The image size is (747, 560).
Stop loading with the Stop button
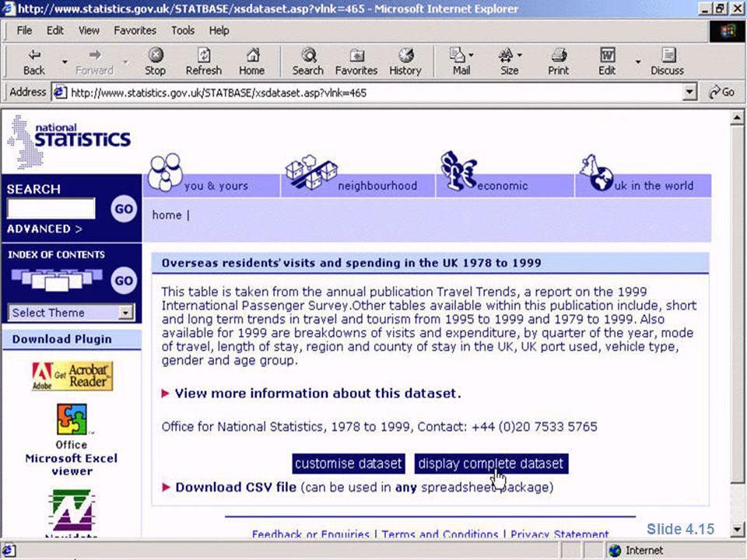(x=156, y=62)
